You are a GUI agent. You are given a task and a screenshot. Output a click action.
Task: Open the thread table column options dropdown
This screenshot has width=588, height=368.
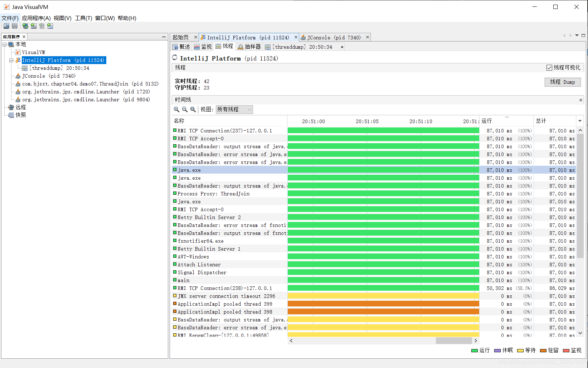580,121
